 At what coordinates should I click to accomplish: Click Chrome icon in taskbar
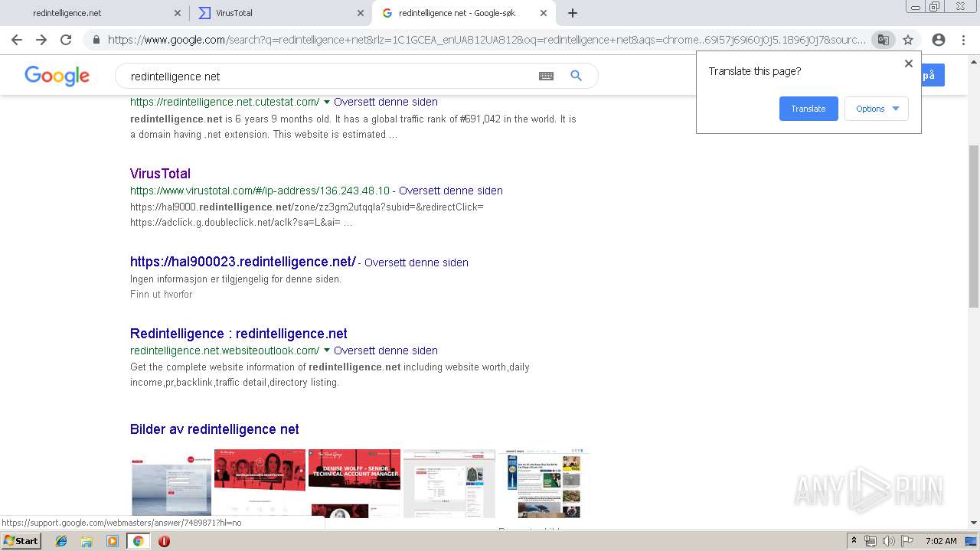[138, 541]
